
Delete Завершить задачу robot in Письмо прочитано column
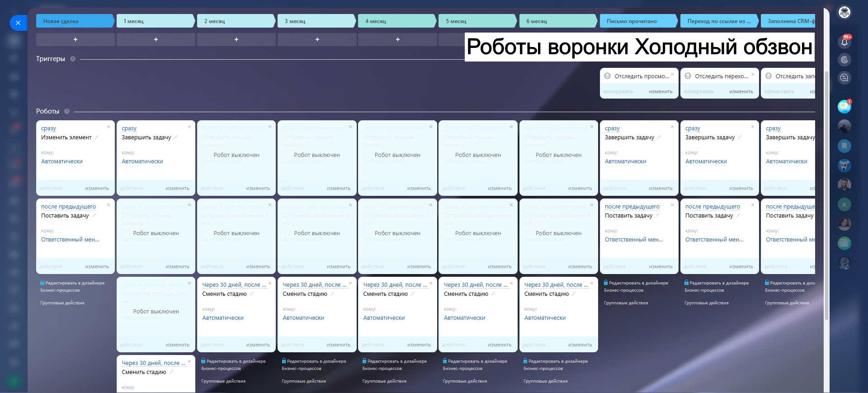(672, 127)
